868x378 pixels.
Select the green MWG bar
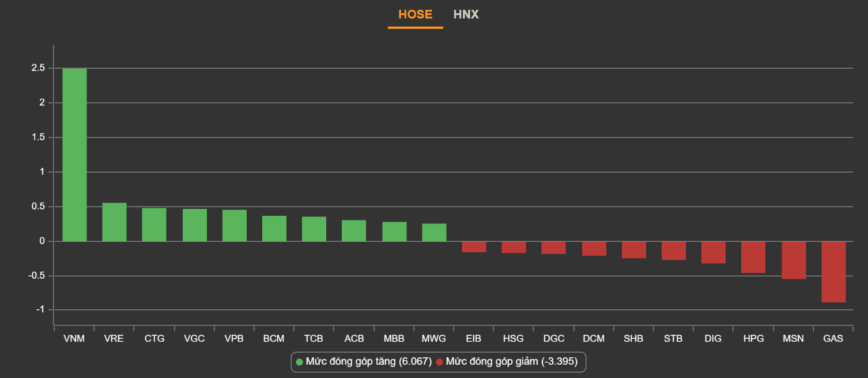click(434, 233)
